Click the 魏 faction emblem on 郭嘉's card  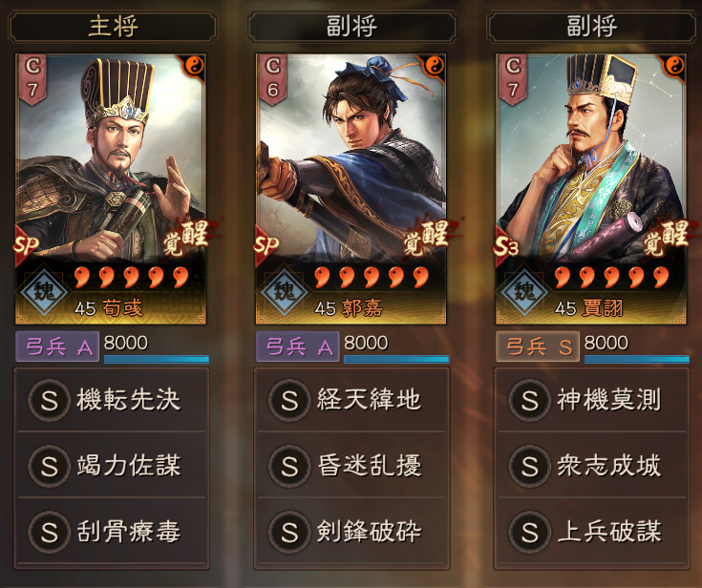pyautogui.click(x=284, y=292)
